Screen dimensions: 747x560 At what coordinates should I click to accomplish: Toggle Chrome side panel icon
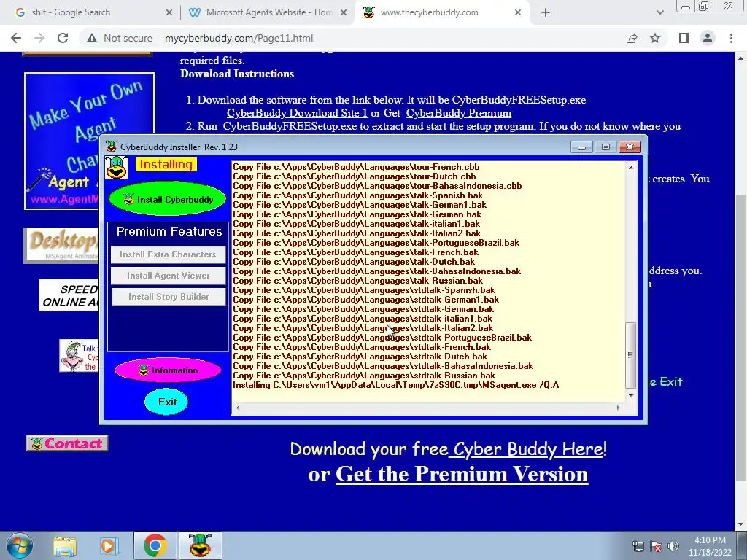(x=684, y=38)
